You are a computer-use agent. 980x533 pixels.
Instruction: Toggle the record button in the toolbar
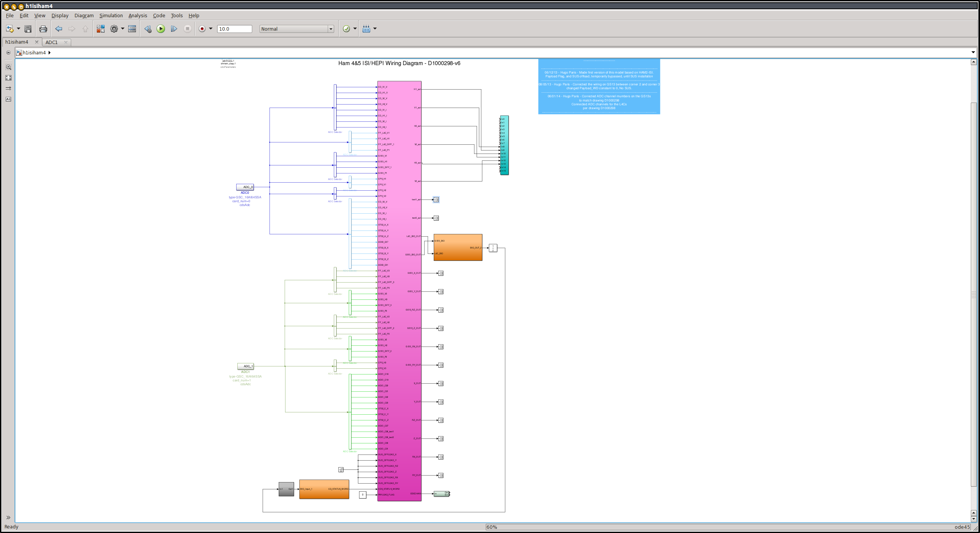click(202, 29)
